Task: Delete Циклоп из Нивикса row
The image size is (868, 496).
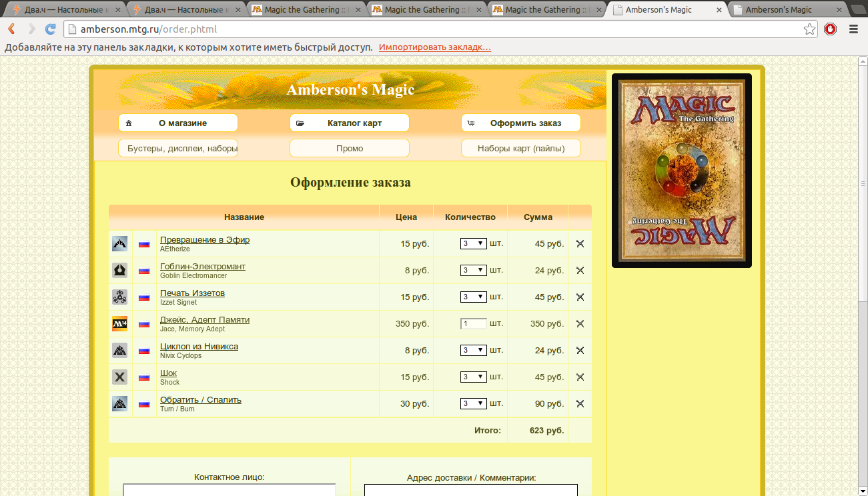Action: point(580,351)
